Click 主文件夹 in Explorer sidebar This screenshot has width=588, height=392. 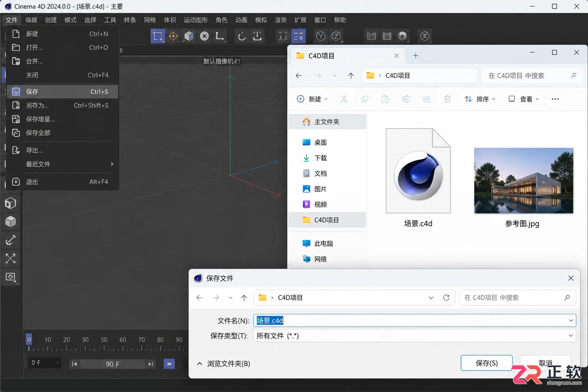coord(327,122)
